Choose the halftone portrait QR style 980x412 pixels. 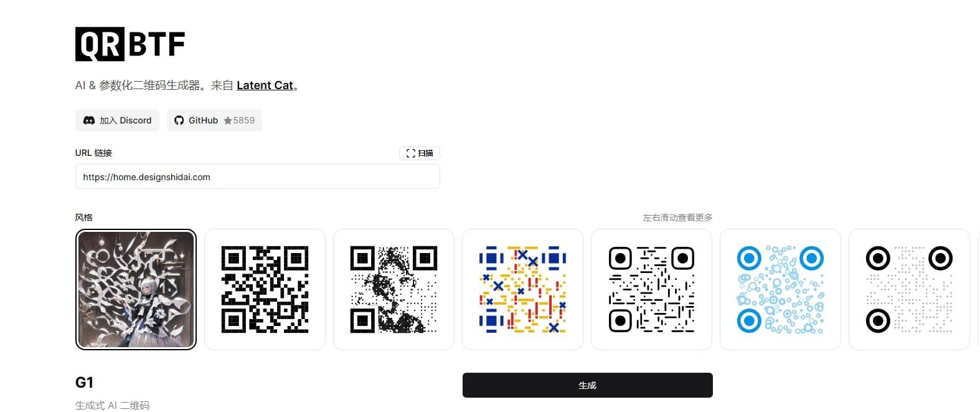pyautogui.click(x=393, y=289)
